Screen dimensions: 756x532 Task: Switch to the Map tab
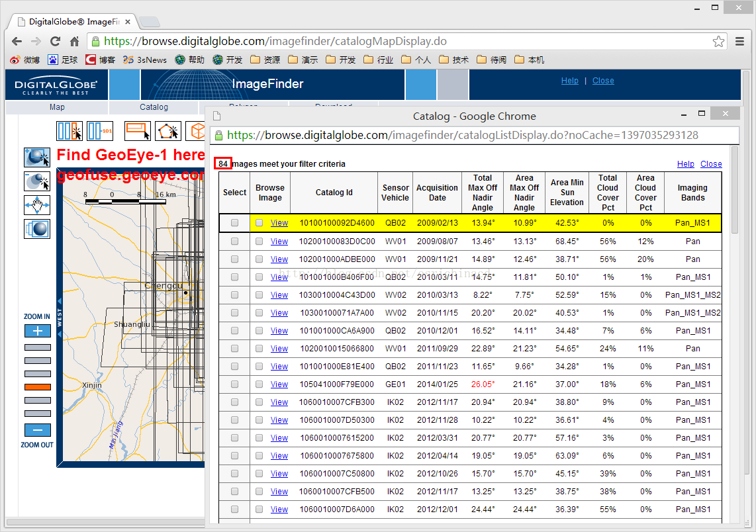point(57,107)
